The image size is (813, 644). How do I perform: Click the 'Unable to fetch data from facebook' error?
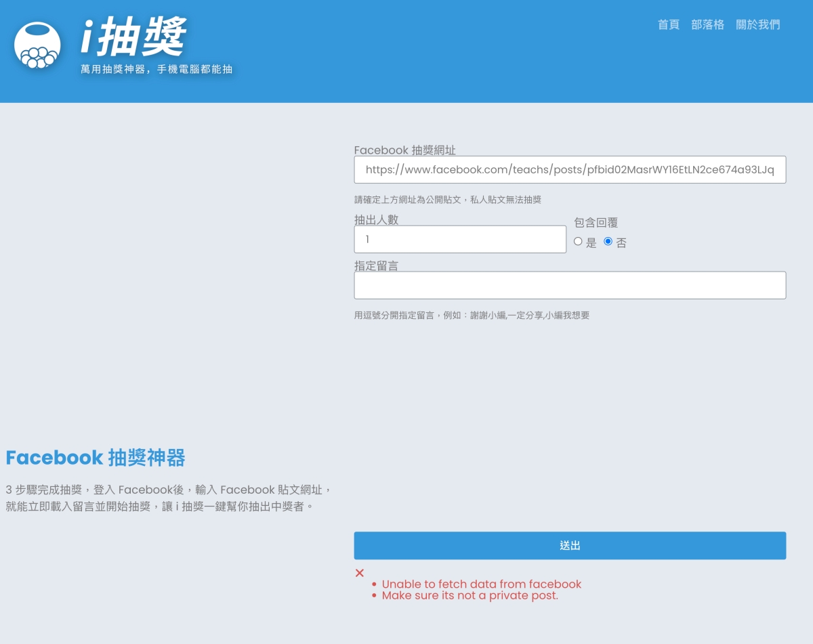pyautogui.click(x=482, y=584)
